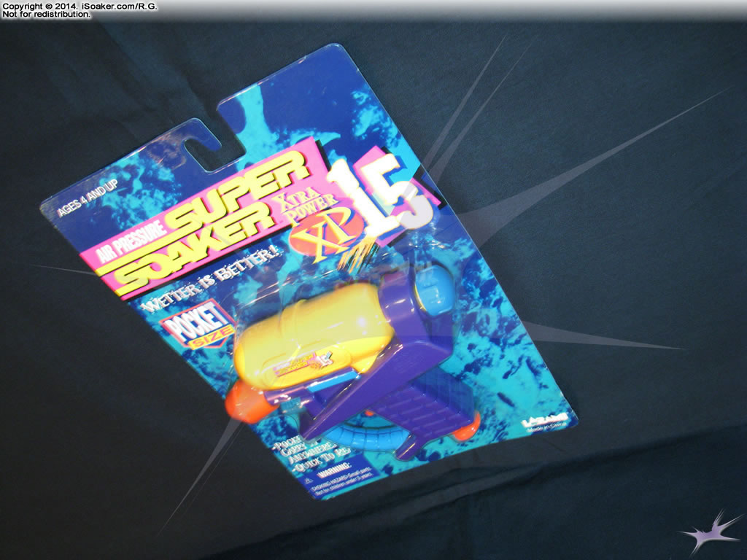The height and width of the screenshot is (560, 747).
Task: Click the 'Not for redistribution.' text
Action: (46, 15)
